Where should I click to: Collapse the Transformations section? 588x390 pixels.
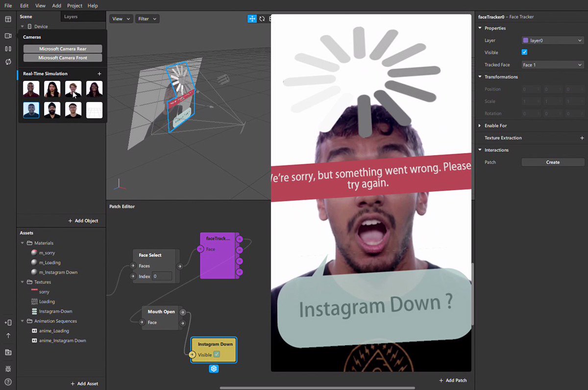point(480,77)
